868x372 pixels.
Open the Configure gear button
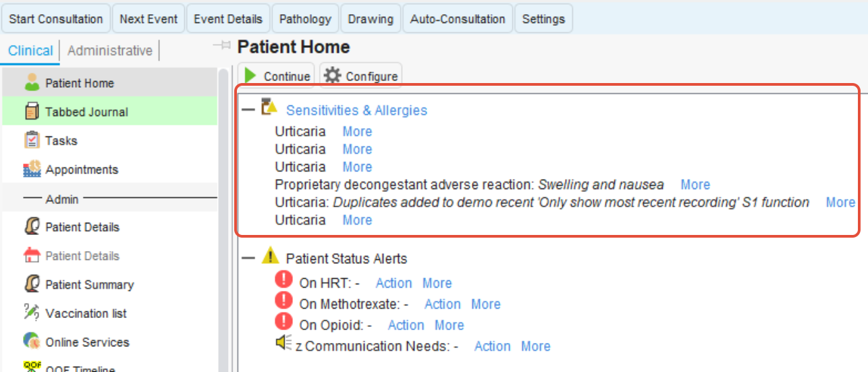(x=360, y=76)
